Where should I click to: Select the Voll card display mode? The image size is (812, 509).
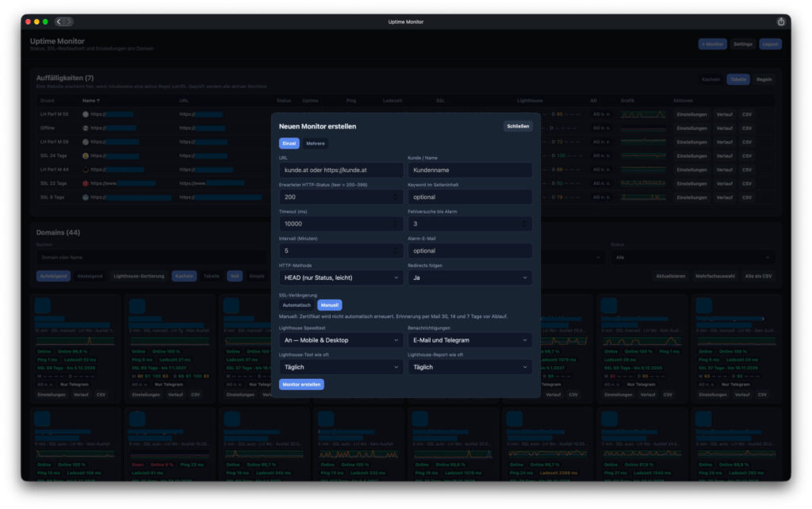[235, 276]
